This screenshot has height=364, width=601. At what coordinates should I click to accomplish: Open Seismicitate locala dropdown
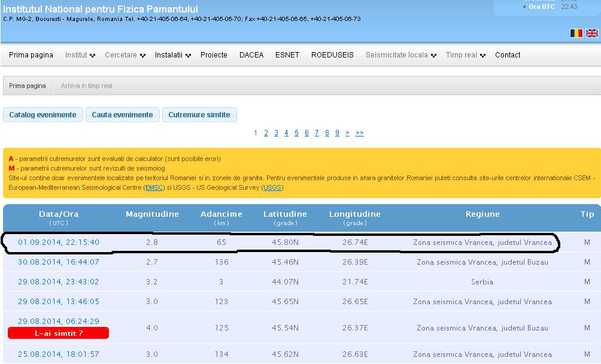pos(400,55)
